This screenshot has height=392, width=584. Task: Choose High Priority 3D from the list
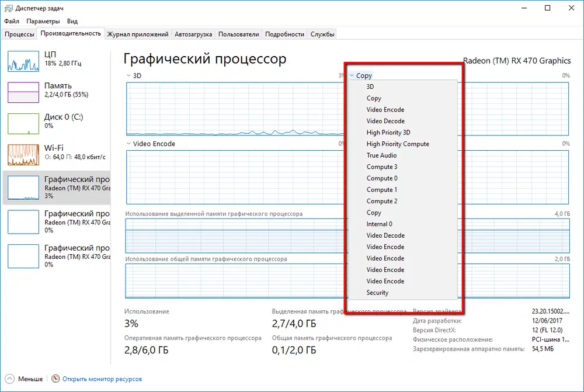point(403,133)
